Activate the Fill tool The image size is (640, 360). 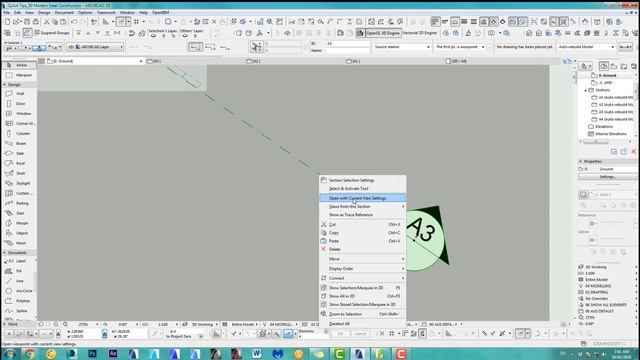pyautogui.click(x=19, y=271)
